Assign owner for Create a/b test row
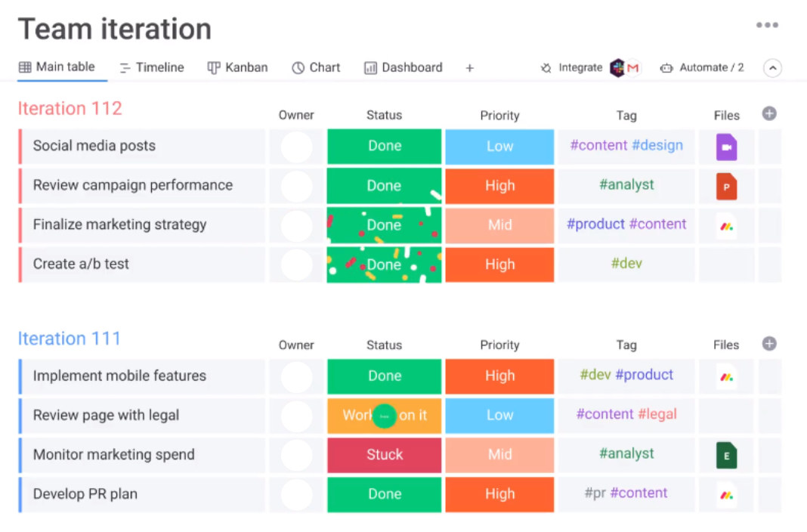The image size is (807, 532). 296,264
